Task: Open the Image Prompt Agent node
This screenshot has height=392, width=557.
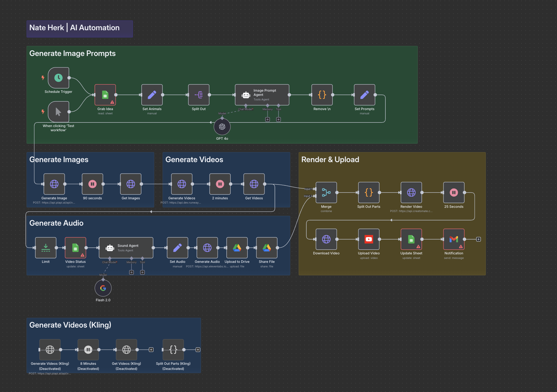Action: (x=262, y=95)
